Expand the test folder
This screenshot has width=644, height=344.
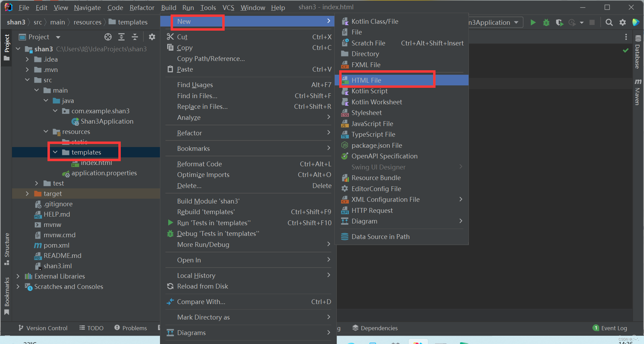[x=37, y=183]
